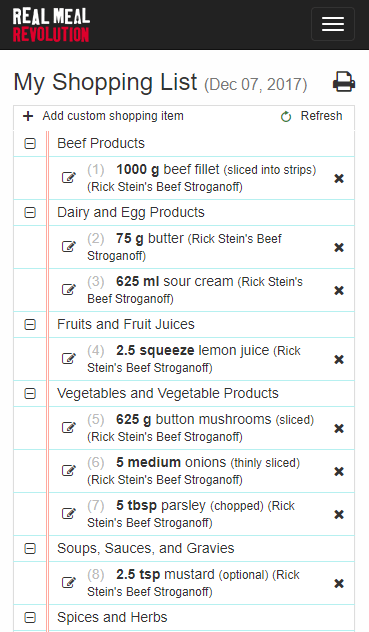Click the Refresh icon
The image size is (369, 632).
click(286, 116)
